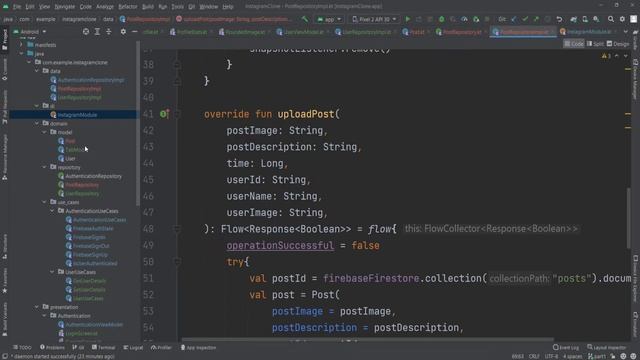
Task: Toggle the fold marker at line 50 try block
Action: pos(177,262)
